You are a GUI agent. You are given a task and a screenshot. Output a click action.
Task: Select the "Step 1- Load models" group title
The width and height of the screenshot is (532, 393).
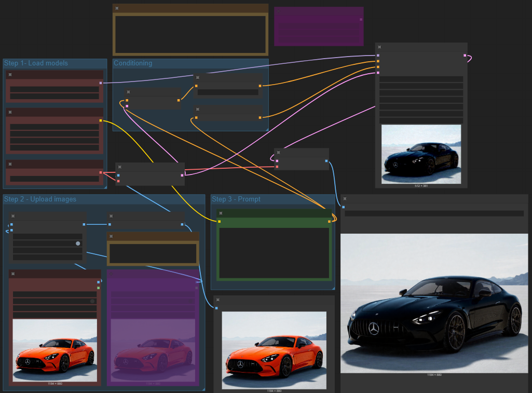pyautogui.click(x=36, y=63)
